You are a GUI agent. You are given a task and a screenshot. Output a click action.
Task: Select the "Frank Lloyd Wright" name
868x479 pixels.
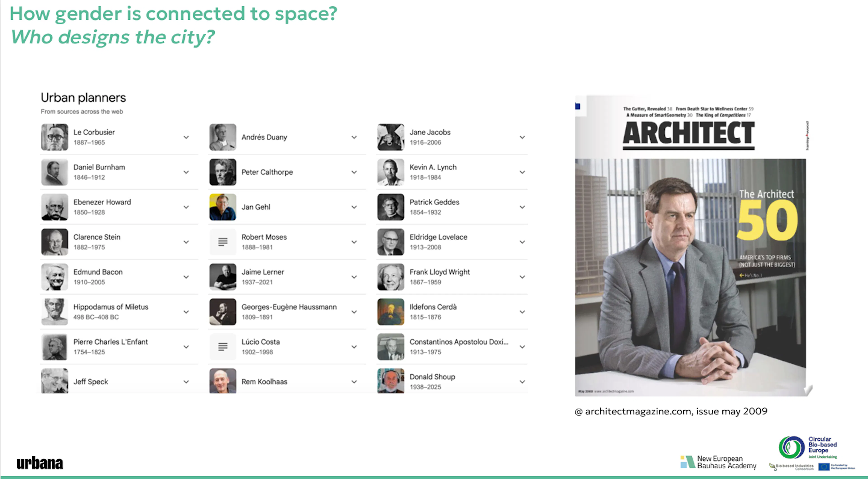(x=440, y=272)
